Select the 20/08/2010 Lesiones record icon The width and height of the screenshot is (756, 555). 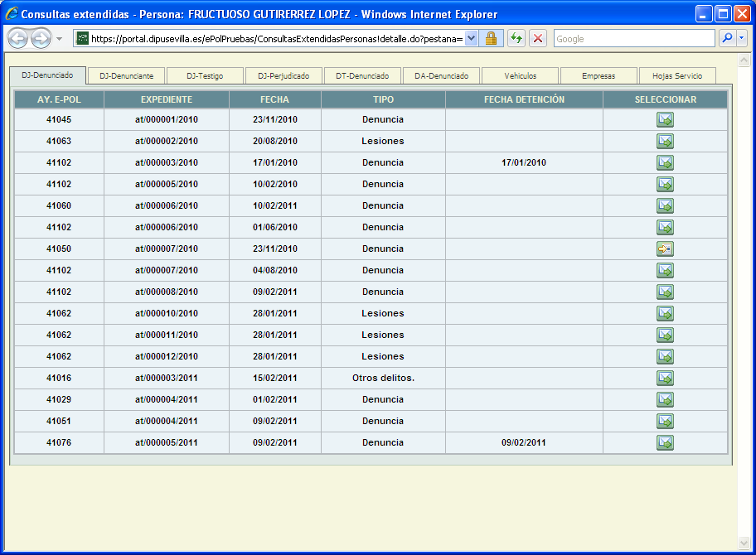point(665,141)
